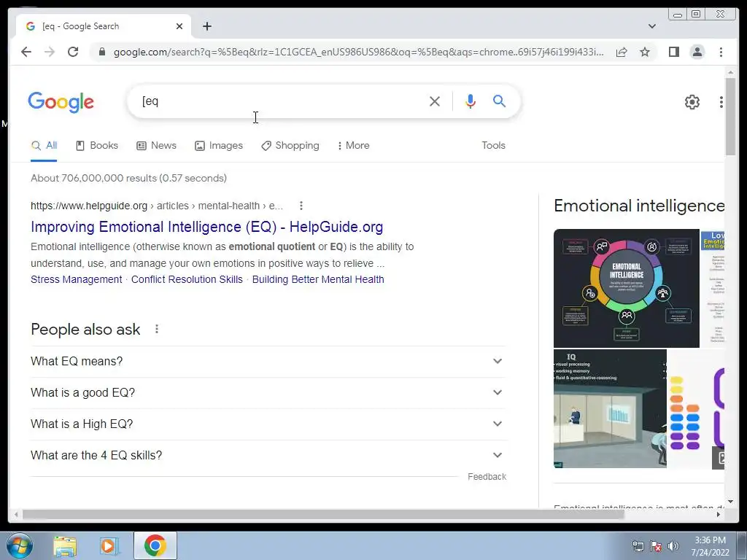Go back with the browser back arrow
Screen dimensions: 747x560
[x=26, y=52]
